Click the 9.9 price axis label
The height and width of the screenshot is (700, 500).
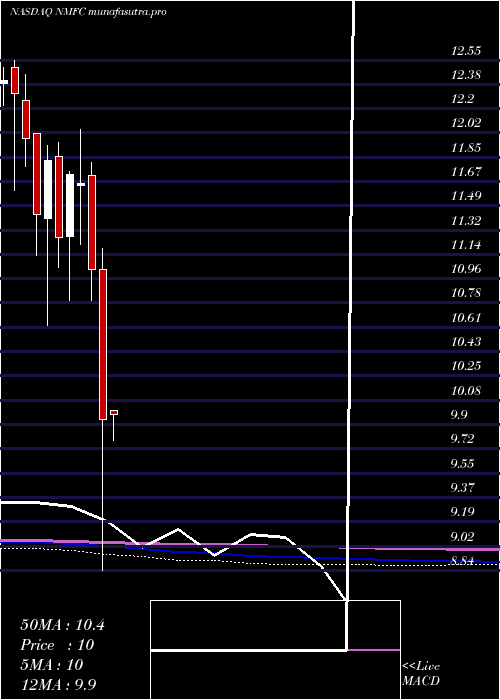459,415
